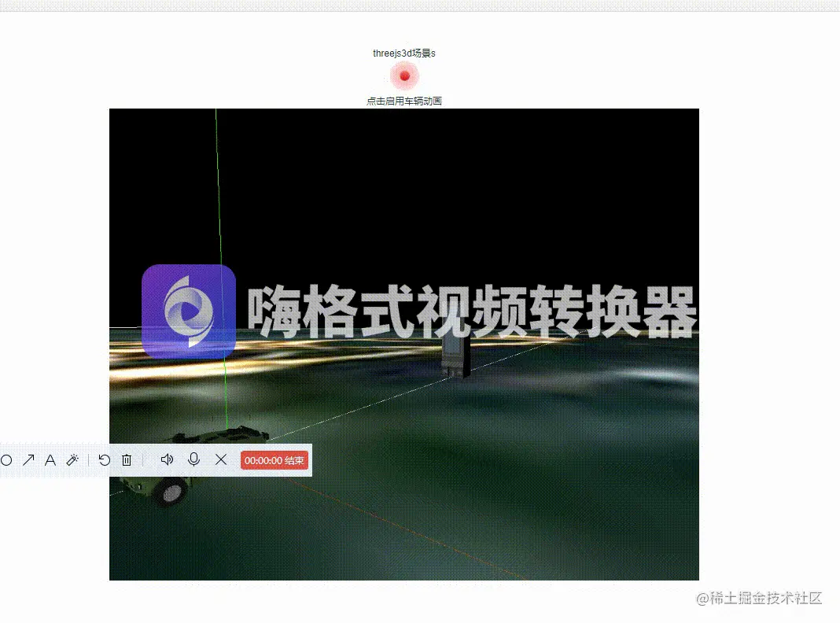This screenshot has width=840, height=623.
Task: Undo the last annotation
Action: pos(105,460)
